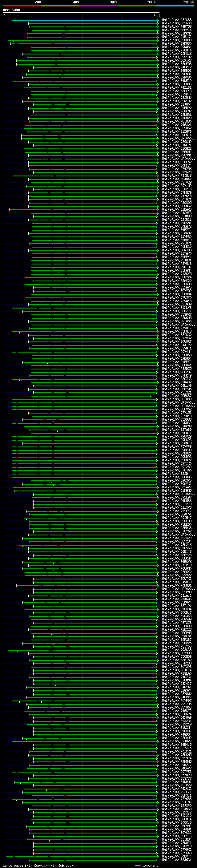Screen dimensions: 197x868
Task: Select the query name BP096098
Action: (11, 10)
